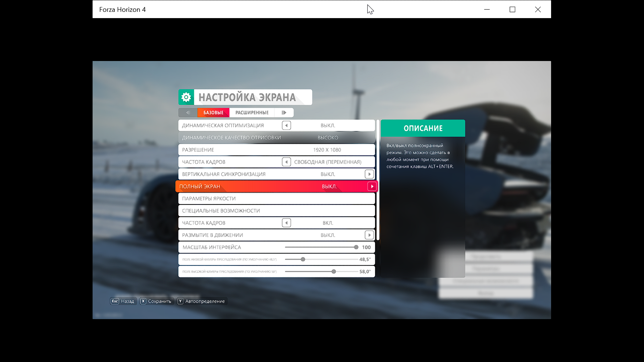Click right arrow on Полный экран row
644x362 pixels.
(372, 186)
